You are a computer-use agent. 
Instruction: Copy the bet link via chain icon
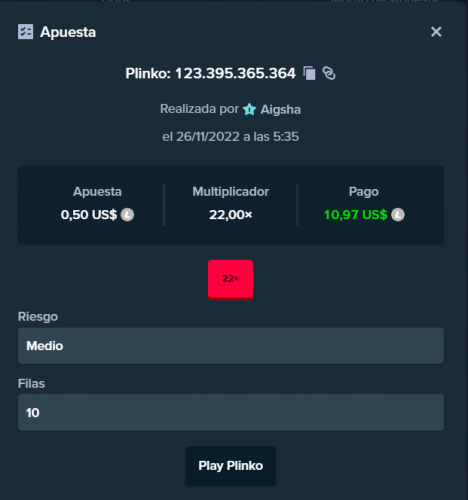(329, 73)
